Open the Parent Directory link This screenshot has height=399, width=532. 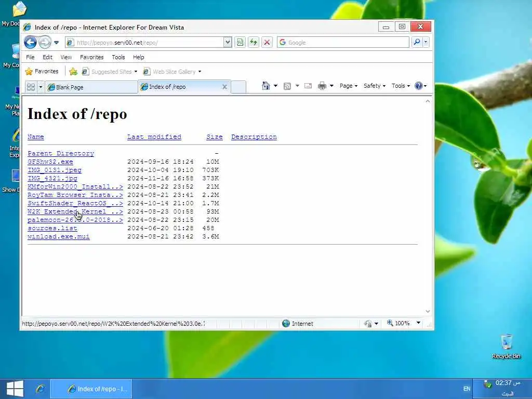coord(61,153)
